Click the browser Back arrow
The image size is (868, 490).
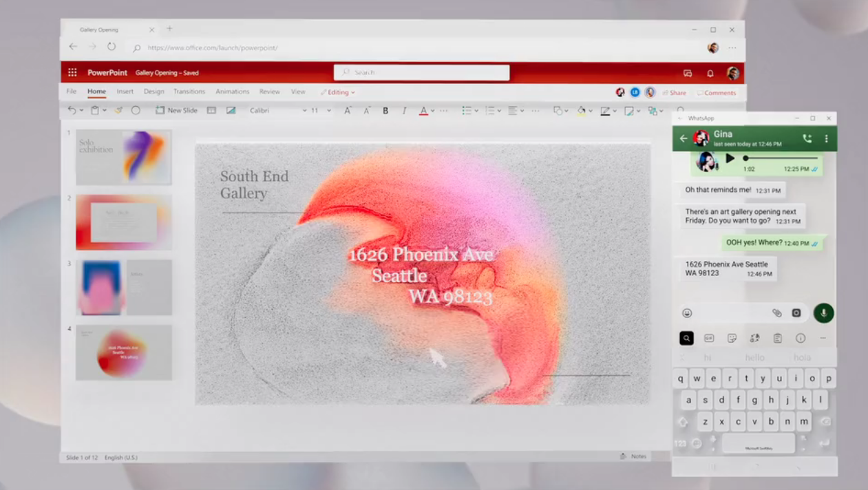(x=73, y=47)
